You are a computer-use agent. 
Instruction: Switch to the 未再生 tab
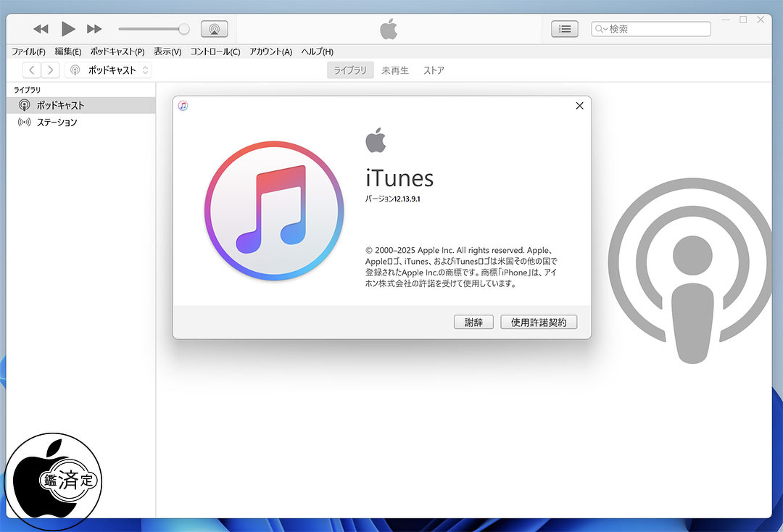point(395,70)
